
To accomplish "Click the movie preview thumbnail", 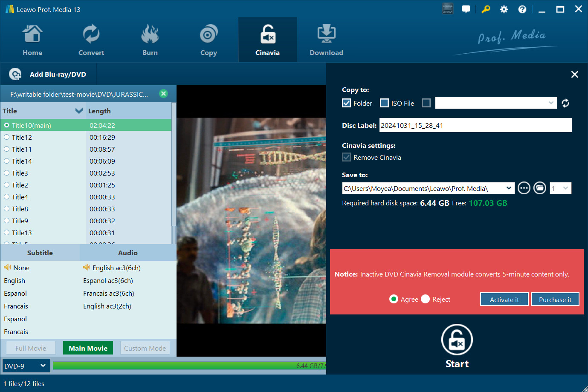I will [x=252, y=221].
